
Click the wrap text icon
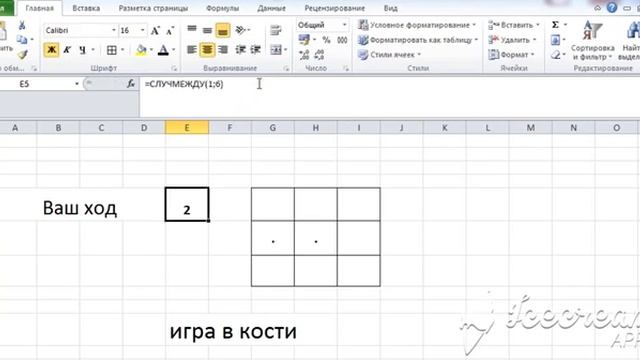tap(276, 30)
